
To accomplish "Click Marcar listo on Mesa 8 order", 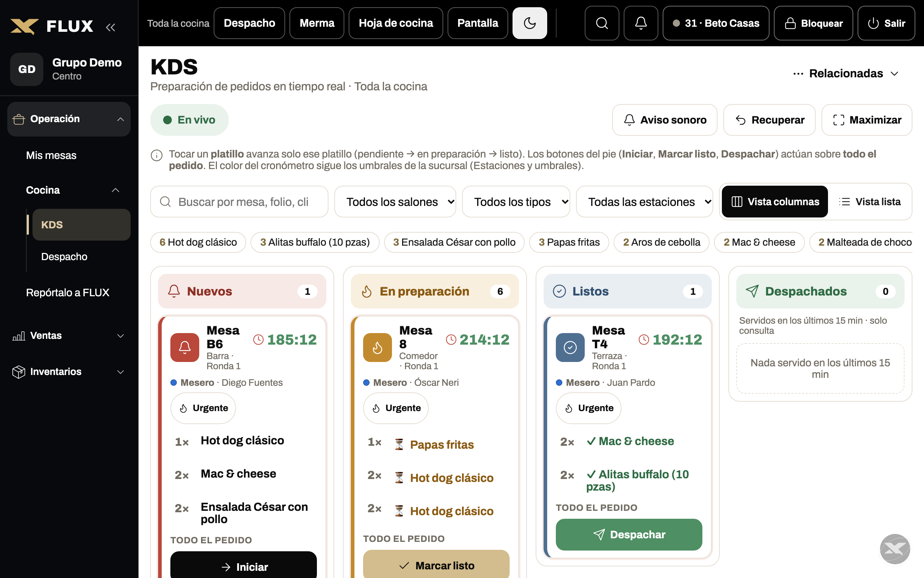I will pyautogui.click(x=436, y=565).
